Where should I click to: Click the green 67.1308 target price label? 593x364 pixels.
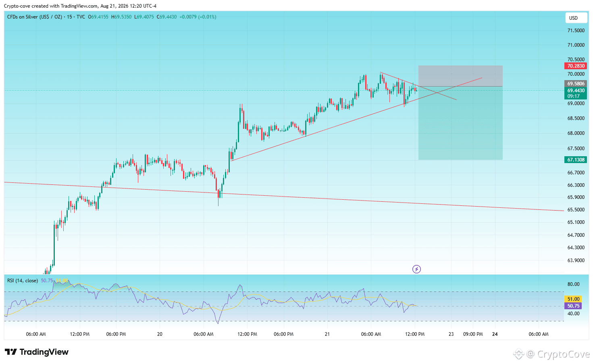(576, 160)
